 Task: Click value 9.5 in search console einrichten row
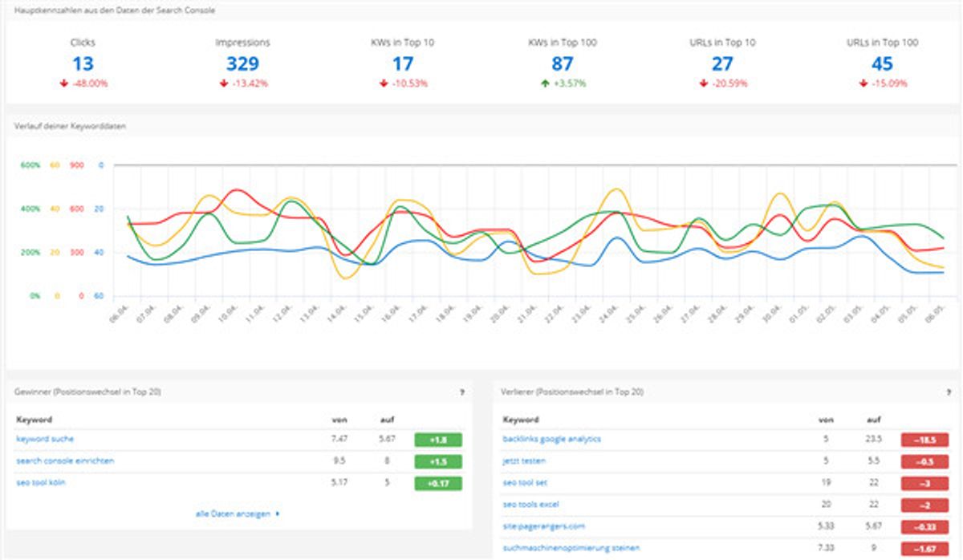339,461
